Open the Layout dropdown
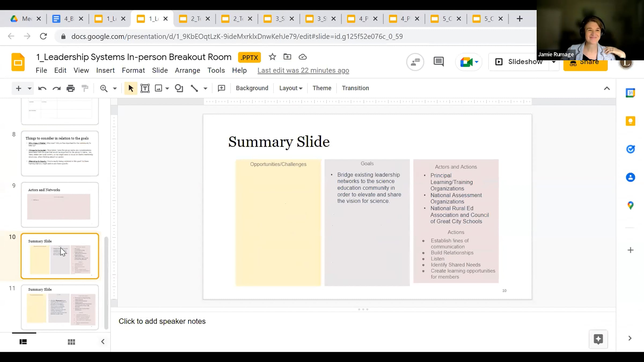The width and height of the screenshot is (644, 362). click(x=291, y=88)
